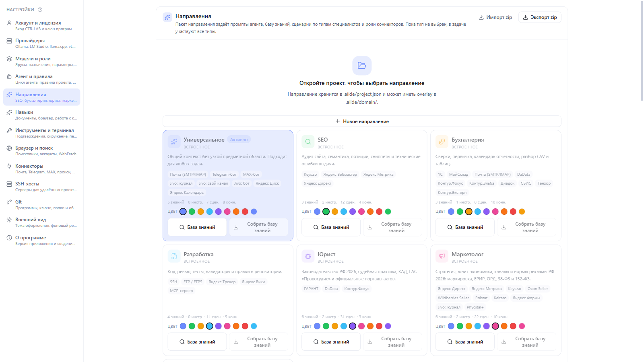Open Внешний вид settings section
The image size is (644, 362).
(x=42, y=222)
